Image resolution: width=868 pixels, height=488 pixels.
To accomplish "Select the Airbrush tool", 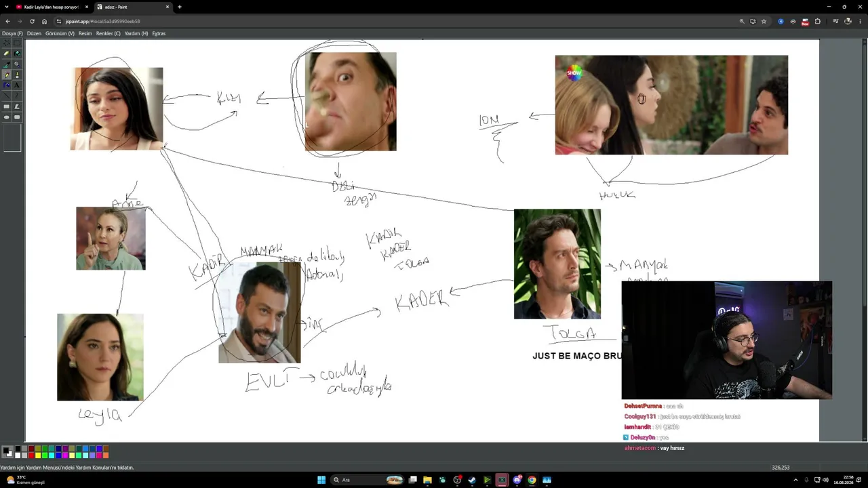I will [x=7, y=85].
